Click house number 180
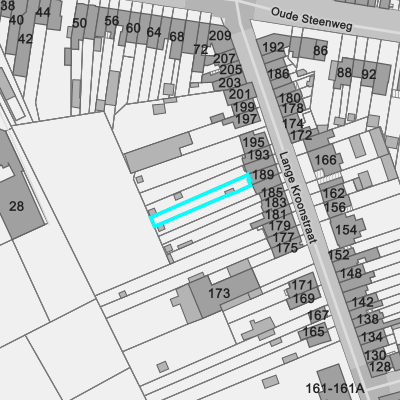Screen dimensions: 400x400 289,98
